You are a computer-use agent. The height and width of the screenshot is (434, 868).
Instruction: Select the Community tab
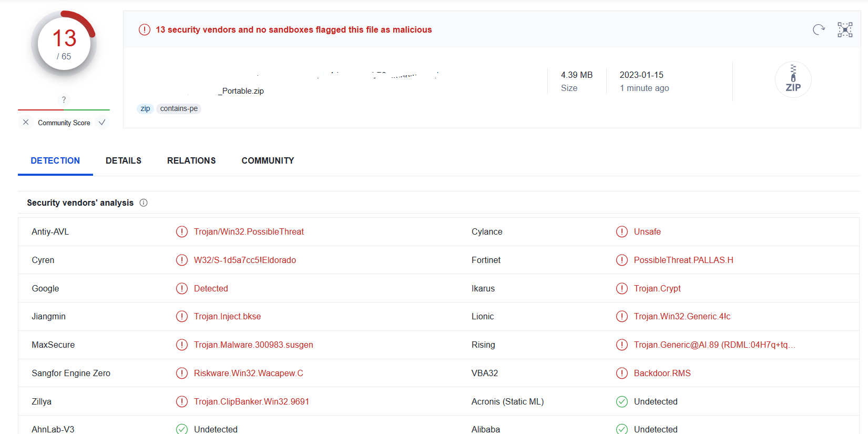tap(268, 161)
